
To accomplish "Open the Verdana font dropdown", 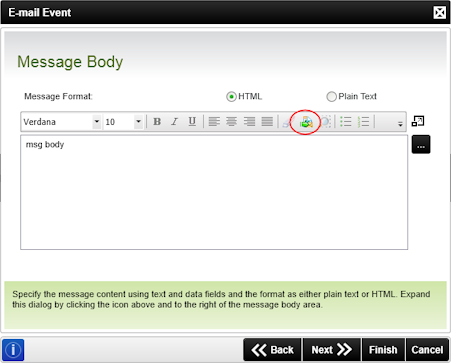I will click(97, 122).
